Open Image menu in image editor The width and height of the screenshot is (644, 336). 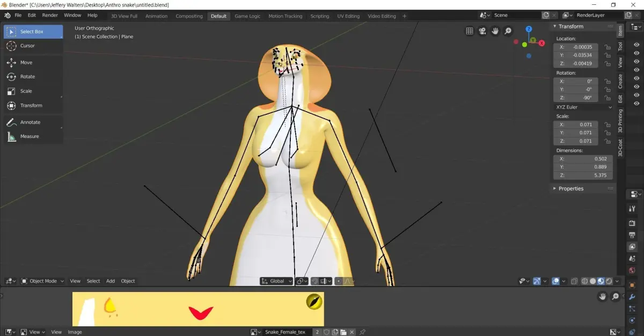75,332
